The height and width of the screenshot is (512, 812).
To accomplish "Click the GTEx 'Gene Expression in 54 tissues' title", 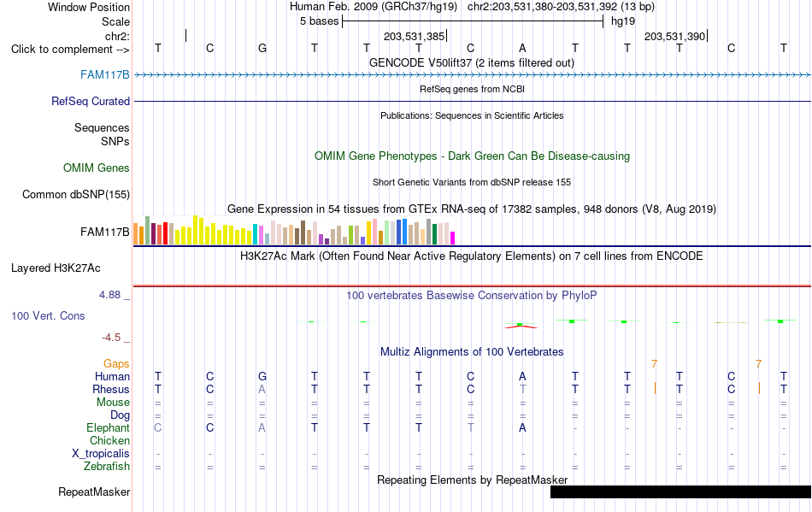I will tap(472, 209).
